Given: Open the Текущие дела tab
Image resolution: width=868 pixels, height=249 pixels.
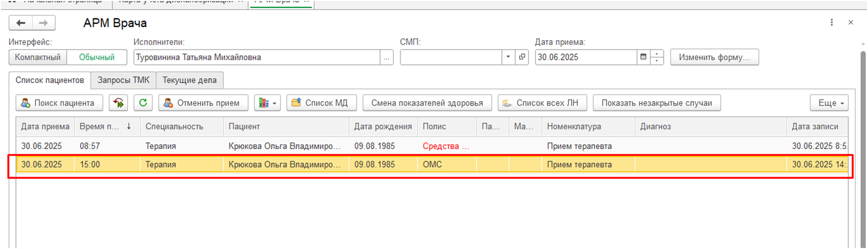Looking at the screenshot, I should [189, 80].
